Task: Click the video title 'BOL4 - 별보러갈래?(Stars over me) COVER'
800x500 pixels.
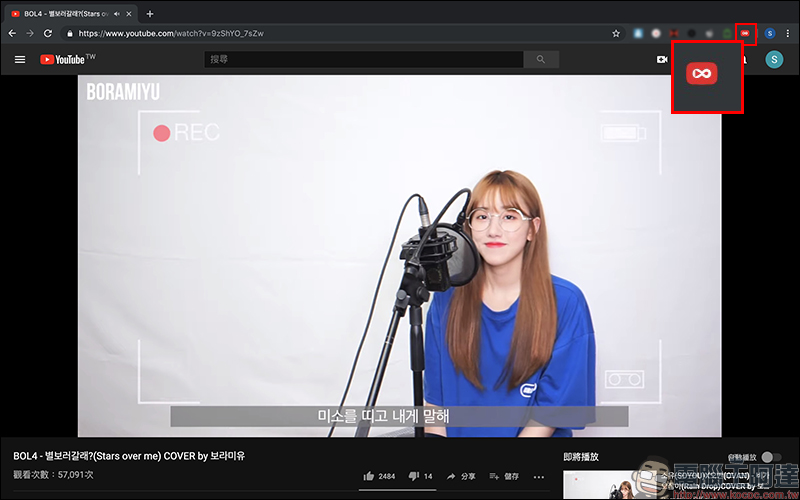Action: [x=129, y=456]
